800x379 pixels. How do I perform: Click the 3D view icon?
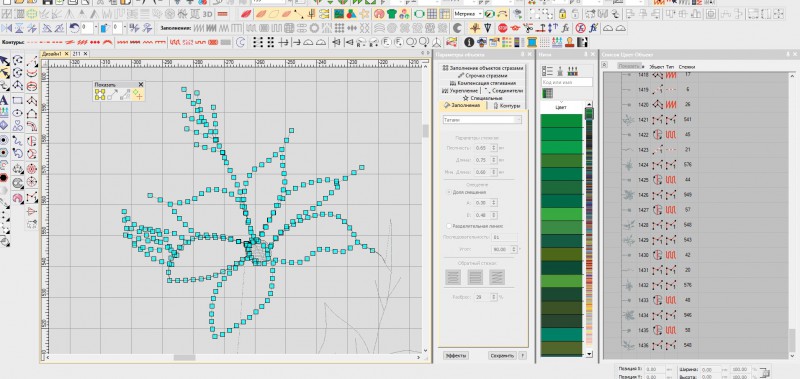coord(207,14)
